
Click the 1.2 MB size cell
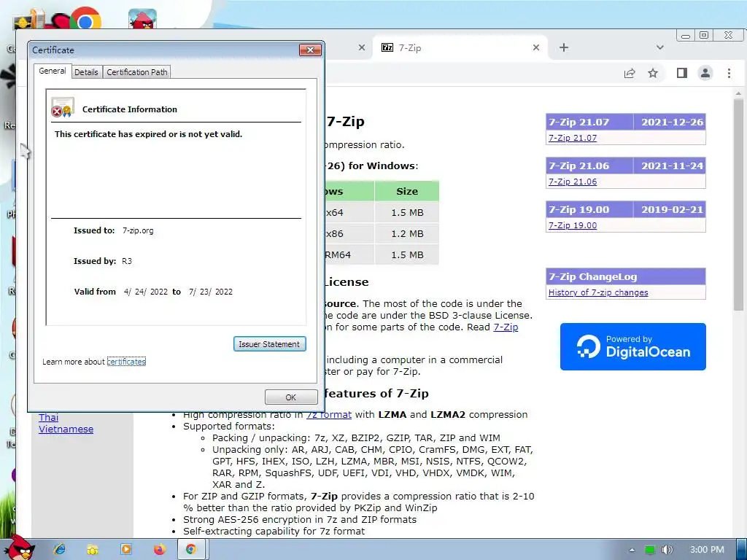407,233
